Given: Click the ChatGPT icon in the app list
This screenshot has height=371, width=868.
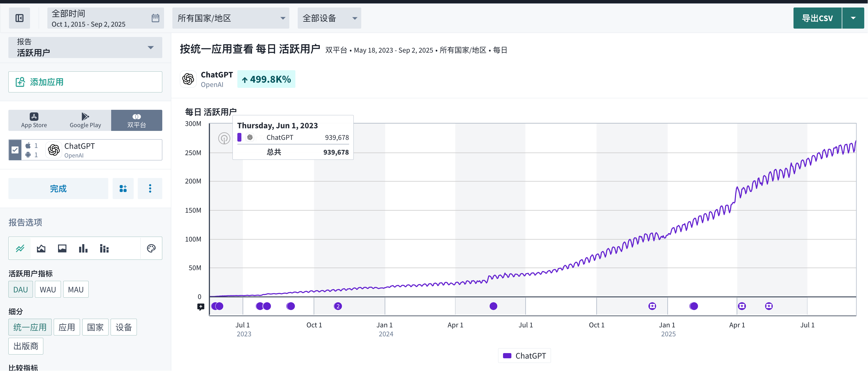Looking at the screenshot, I should pyautogui.click(x=54, y=150).
